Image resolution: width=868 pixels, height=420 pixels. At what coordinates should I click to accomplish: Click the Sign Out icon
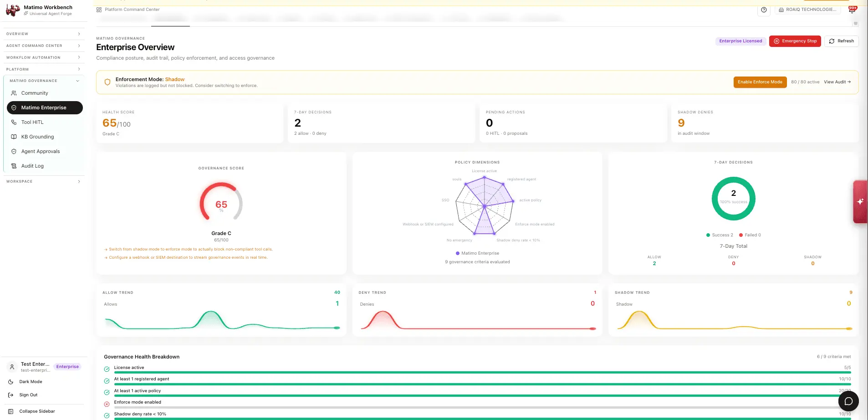tap(11, 395)
